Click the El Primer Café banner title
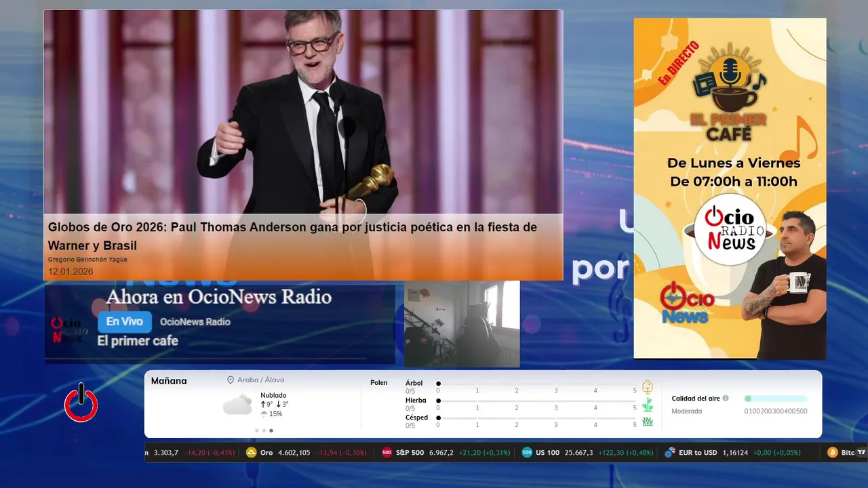 pos(728,127)
